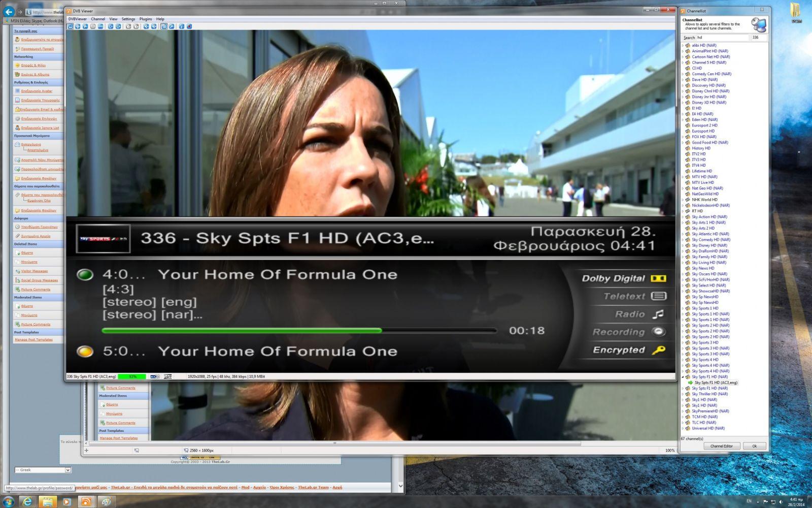This screenshot has height=508, width=812.
Task: Select Eurosport 2 HD in the channel list
Action: (x=704, y=125)
